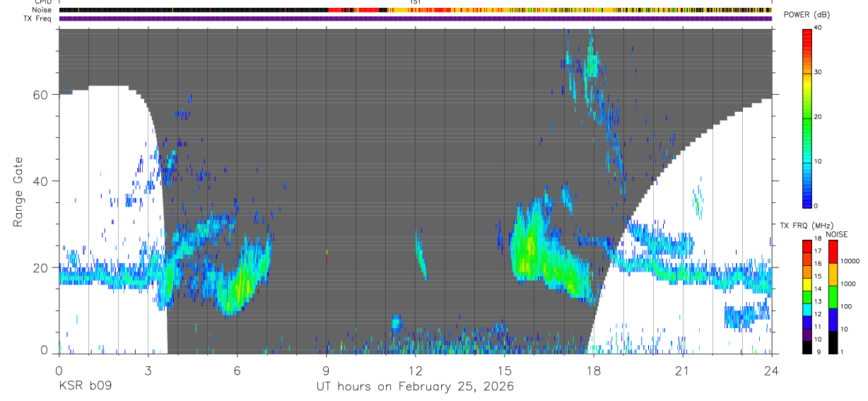The image size is (868, 401).
Task: Click the '30' tick on the power colorbar
Action: pyautogui.click(x=817, y=72)
